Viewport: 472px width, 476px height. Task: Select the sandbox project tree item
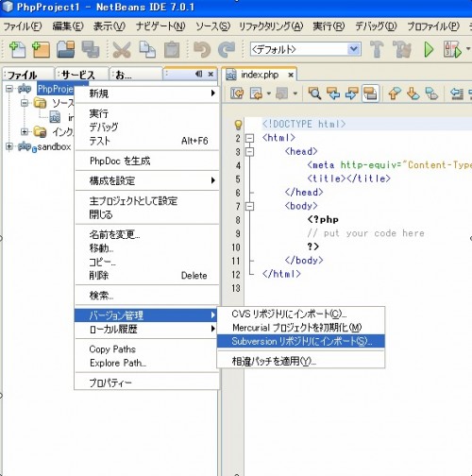(54, 146)
